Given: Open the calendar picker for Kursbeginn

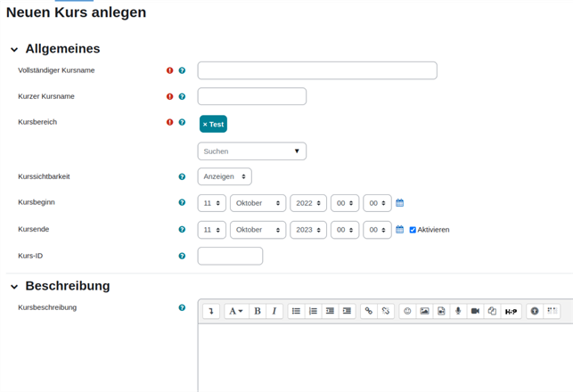Looking at the screenshot, I should click(400, 203).
